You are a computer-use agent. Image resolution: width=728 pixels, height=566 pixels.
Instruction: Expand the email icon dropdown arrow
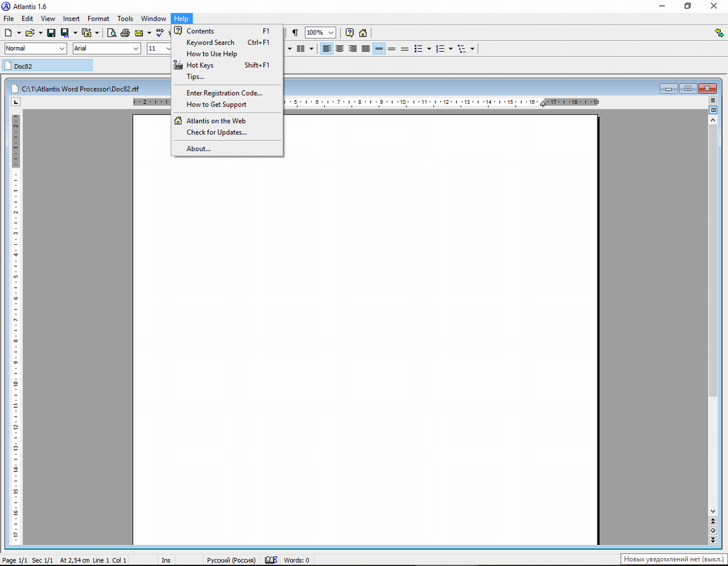149,33
